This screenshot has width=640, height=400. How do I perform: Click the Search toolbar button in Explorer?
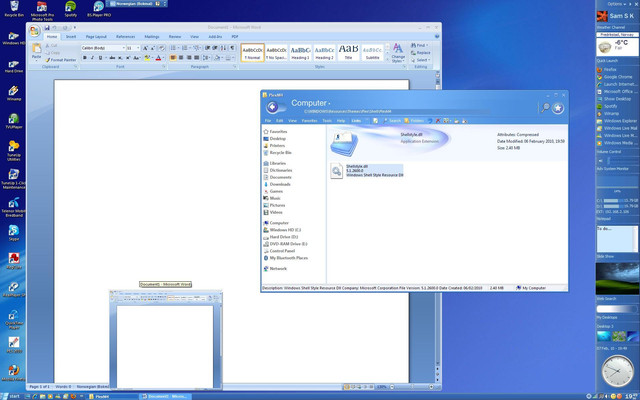(390, 121)
